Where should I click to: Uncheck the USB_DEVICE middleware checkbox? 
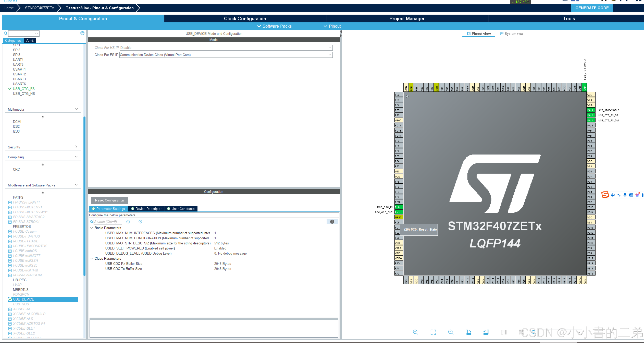[x=10, y=299]
